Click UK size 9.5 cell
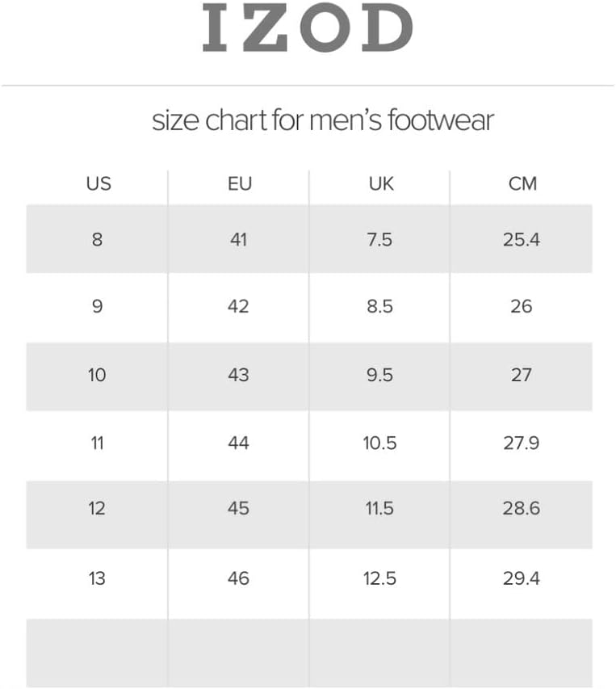616x689 pixels. (x=379, y=376)
